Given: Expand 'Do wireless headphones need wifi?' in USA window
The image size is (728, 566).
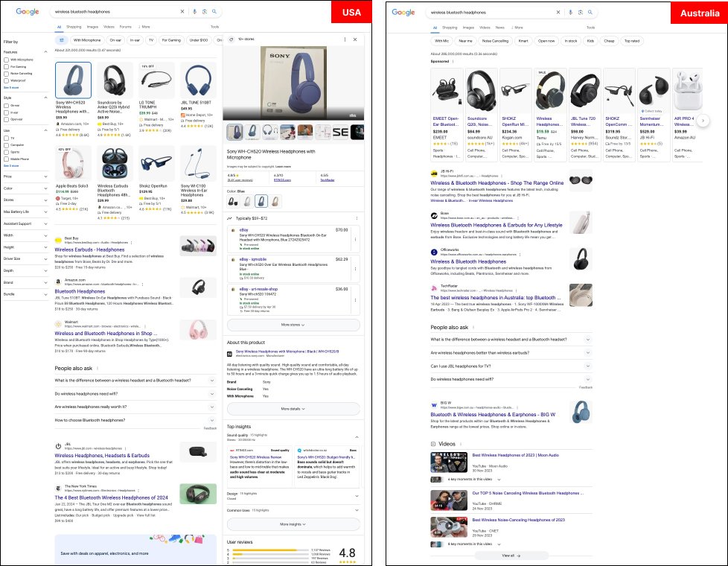Looking at the screenshot, I should click(135, 394).
